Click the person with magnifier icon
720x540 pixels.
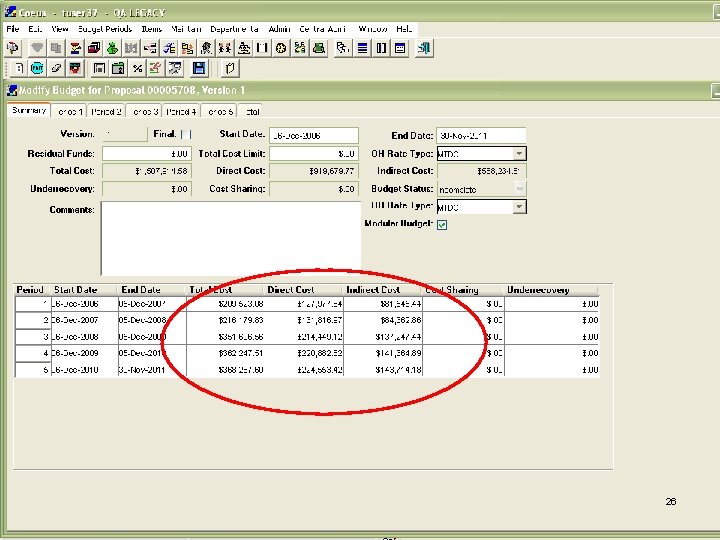coord(206,48)
